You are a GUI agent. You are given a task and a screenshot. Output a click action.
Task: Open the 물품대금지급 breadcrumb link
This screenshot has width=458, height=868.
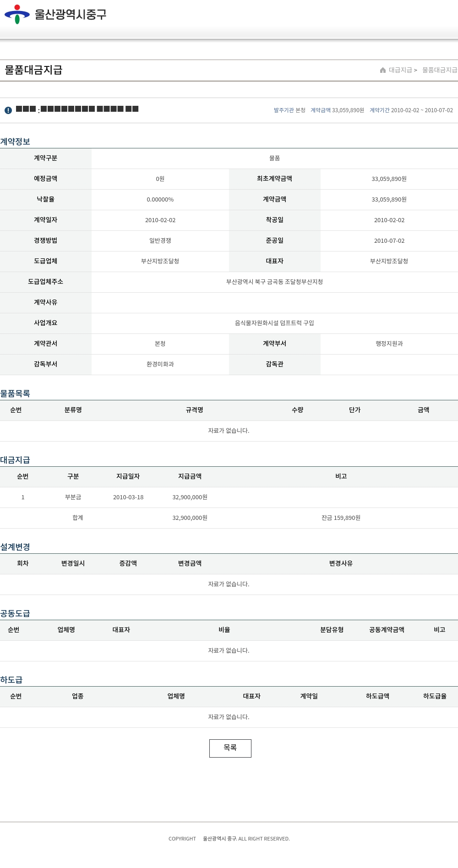click(x=440, y=70)
